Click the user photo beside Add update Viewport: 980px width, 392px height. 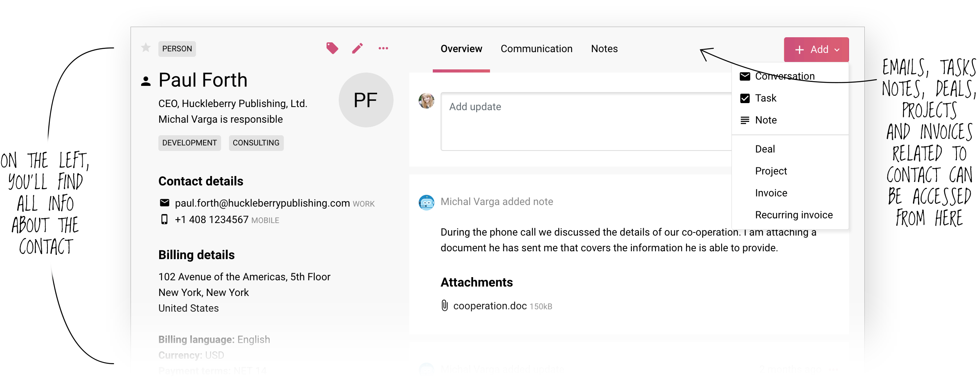(x=426, y=101)
